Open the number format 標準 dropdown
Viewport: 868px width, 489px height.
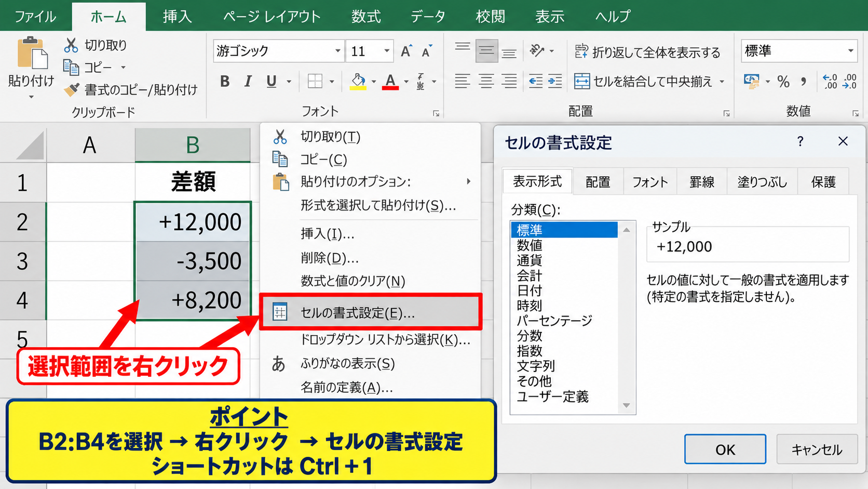[851, 50]
